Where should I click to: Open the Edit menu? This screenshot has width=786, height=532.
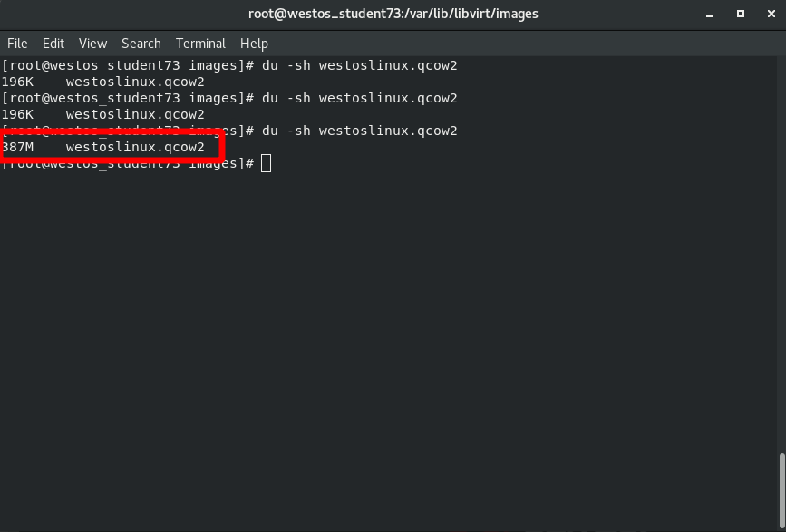53,44
